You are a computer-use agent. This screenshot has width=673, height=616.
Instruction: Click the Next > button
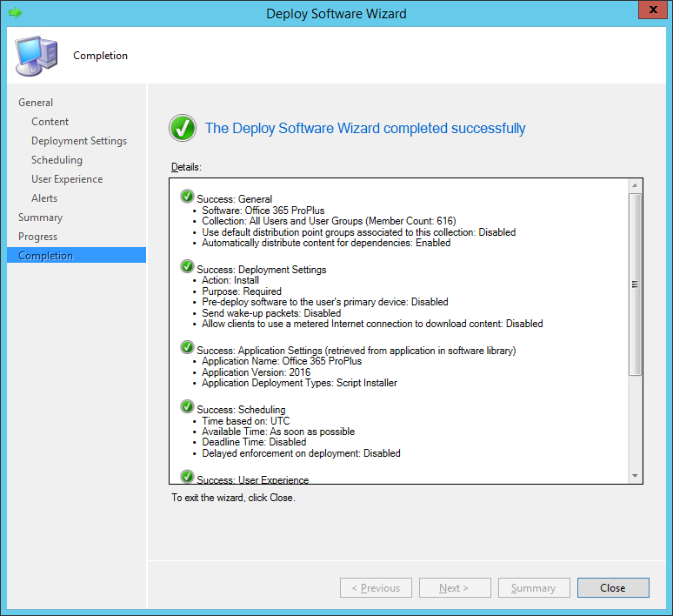455,587
